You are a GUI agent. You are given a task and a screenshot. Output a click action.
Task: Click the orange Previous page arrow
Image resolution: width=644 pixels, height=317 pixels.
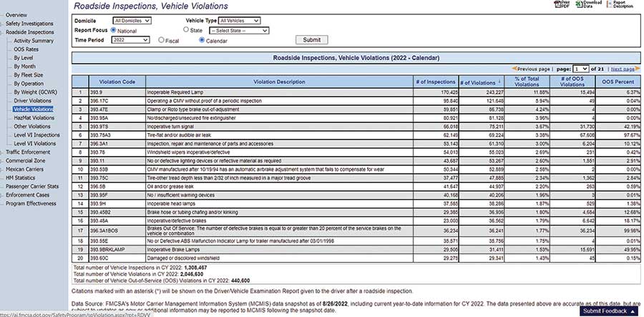[514, 69]
